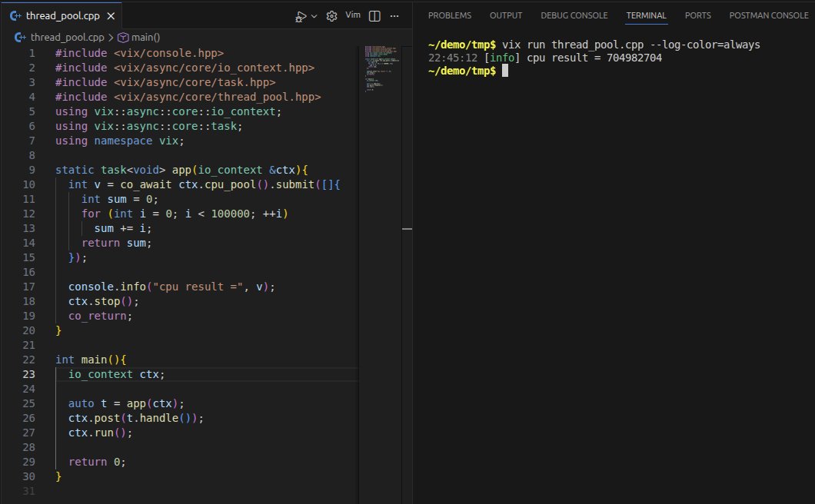
Task: Click 'vix run thread_pool.cpp' command text
Action: (572, 45)
